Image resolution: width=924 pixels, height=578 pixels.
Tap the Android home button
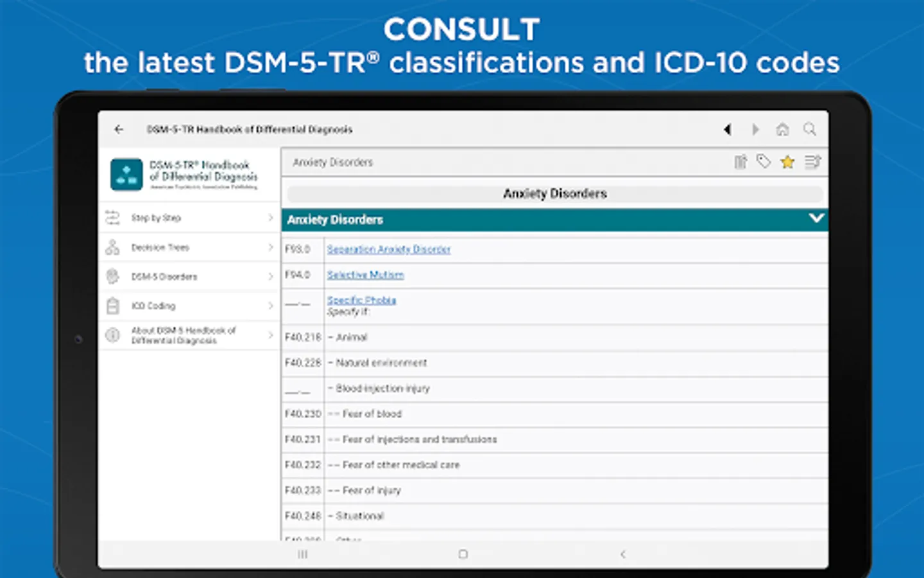tap(463, 554)
